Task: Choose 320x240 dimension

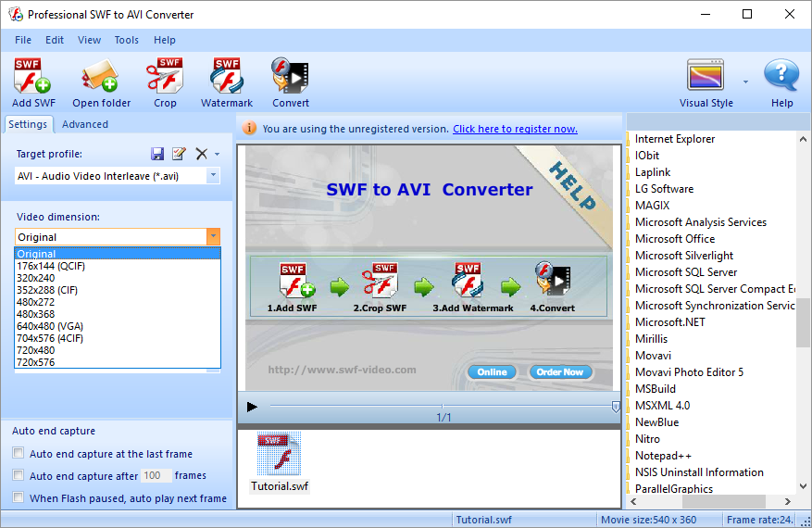Action: point(118,278)
